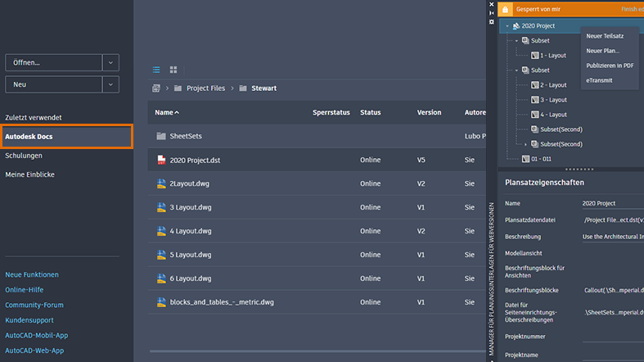
Task: Open the palette properties gear icon
Action: coord(491,22)
